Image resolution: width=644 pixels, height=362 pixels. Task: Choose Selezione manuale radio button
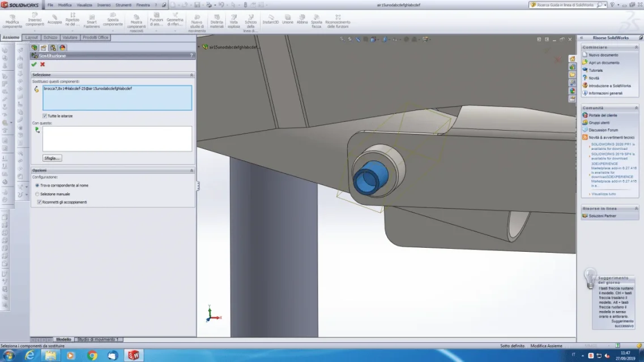pyautogui.click(x=37, y=194)
